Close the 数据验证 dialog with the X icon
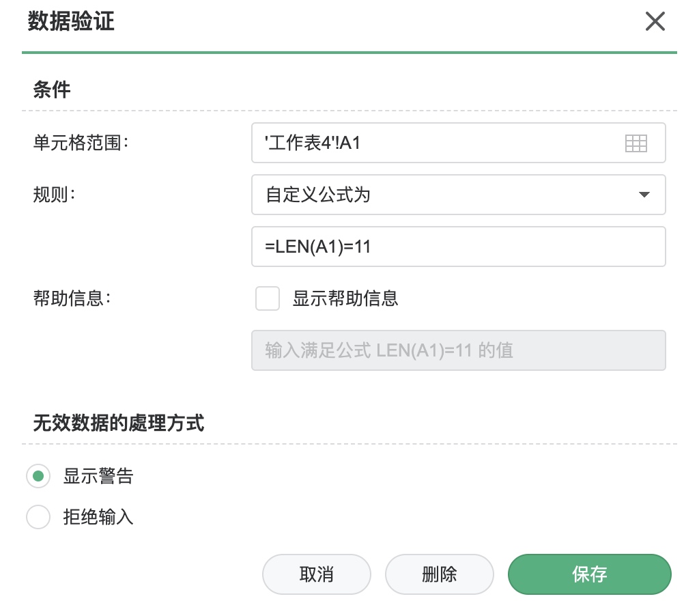Image resolution: width=699 pixels, height=616 pixels. (655, 21)
